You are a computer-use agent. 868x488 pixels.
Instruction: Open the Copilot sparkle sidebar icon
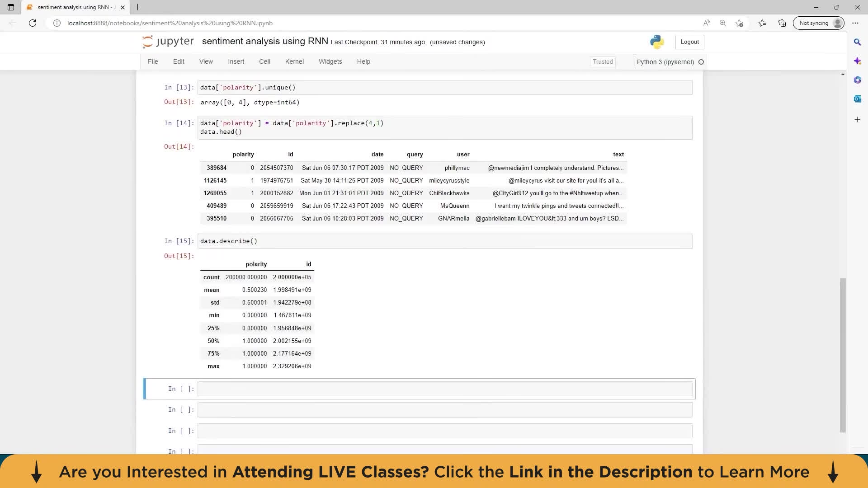pos(857,61)
